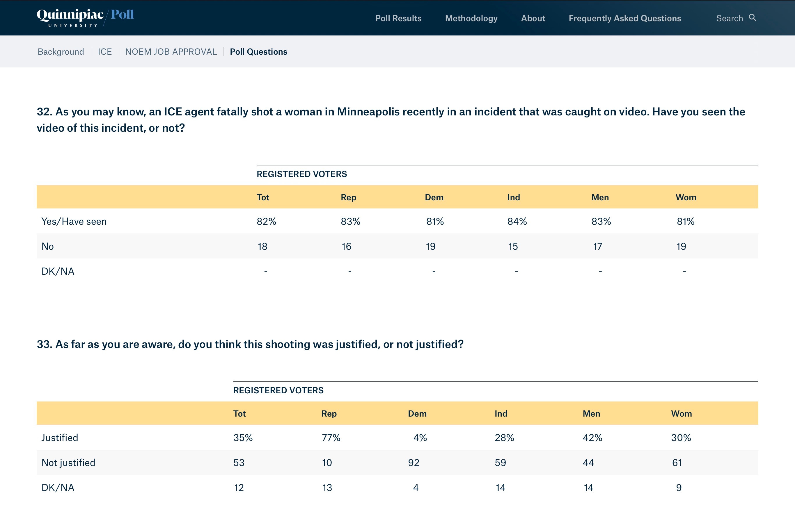The width and height of the screenshot is (795, 532).
Task: Open the Methodology page
Action: click(x=471, y=18)
